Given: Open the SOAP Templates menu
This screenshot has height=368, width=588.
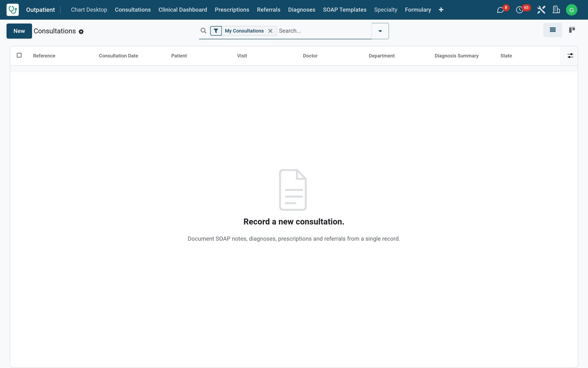Looking at the screenshot, I should (x=345, y=10).
